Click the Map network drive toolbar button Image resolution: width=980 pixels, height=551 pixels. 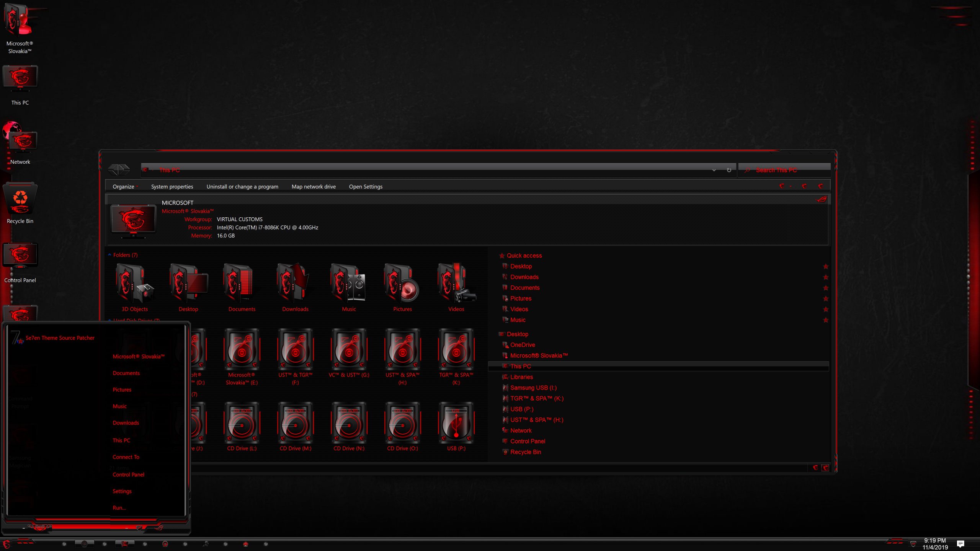(x=313, y=186)
